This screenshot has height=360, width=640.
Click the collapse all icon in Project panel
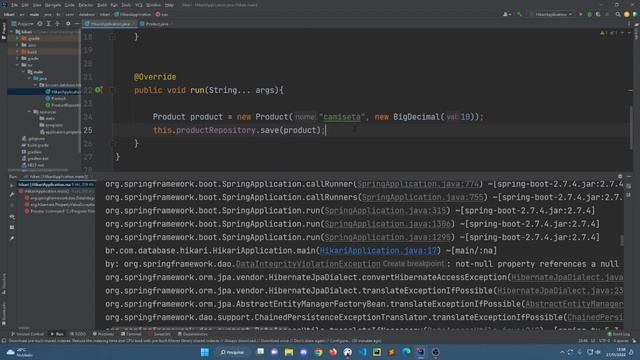coord(58,24)
